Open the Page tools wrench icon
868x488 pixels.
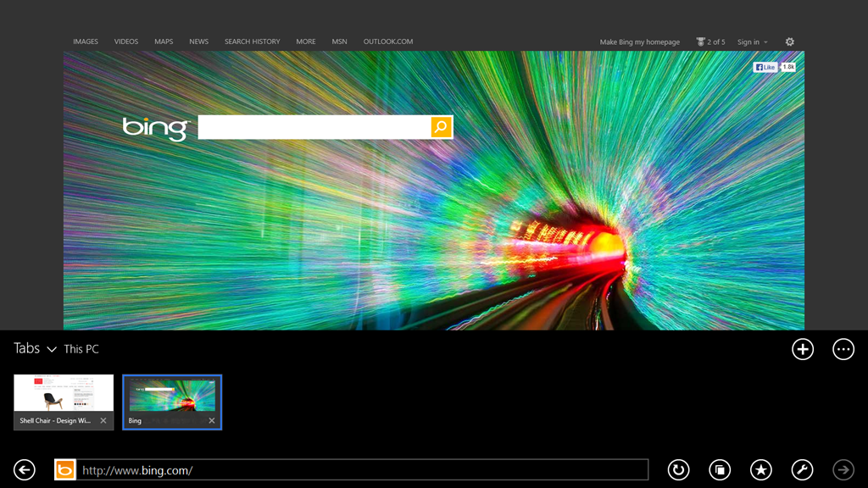coord(802,469)
